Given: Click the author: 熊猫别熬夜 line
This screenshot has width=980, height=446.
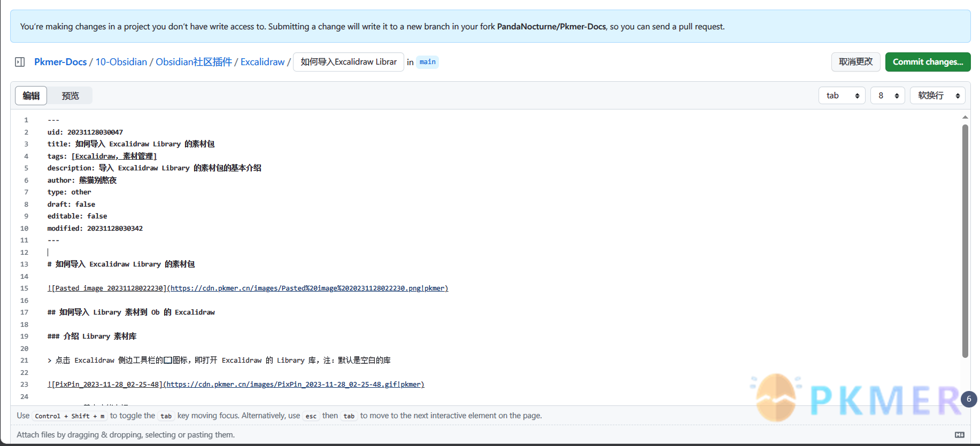Looking at the screenshot, I should 82,180.
